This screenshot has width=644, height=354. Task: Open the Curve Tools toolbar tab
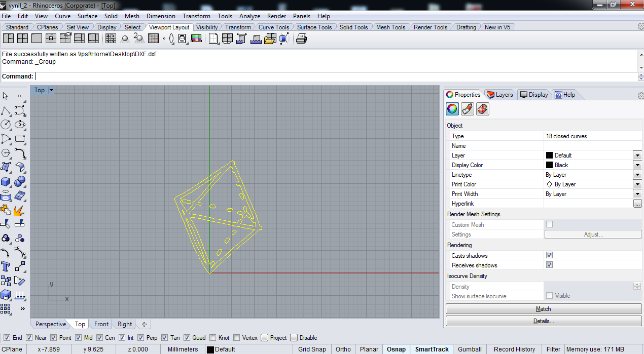274,27
